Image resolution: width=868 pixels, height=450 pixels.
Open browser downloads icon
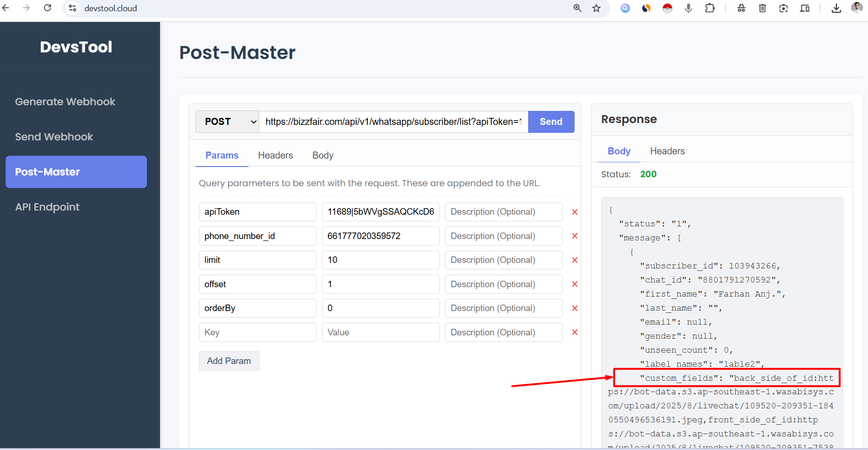[836, 8]
